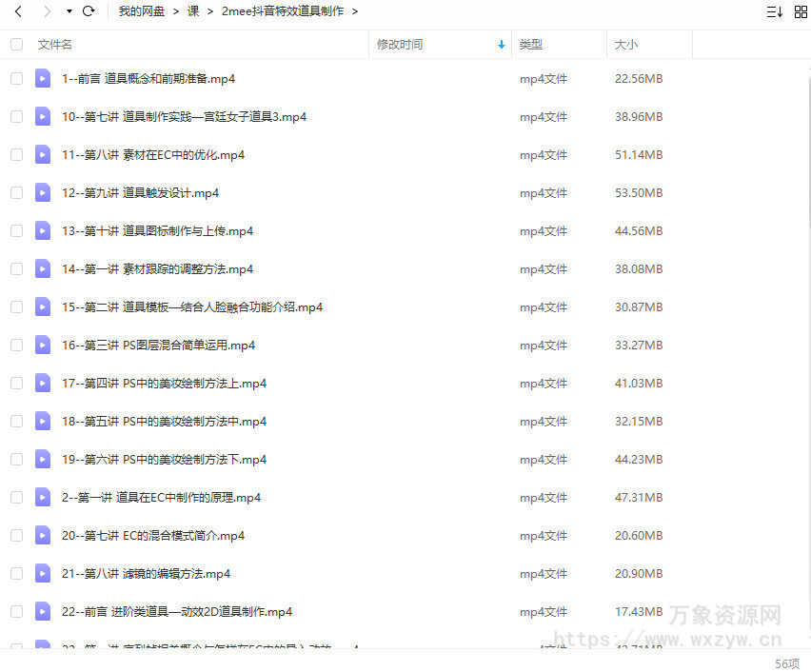Switch to grid view layout
Screen dimensions: 811x672
point(800,10)
